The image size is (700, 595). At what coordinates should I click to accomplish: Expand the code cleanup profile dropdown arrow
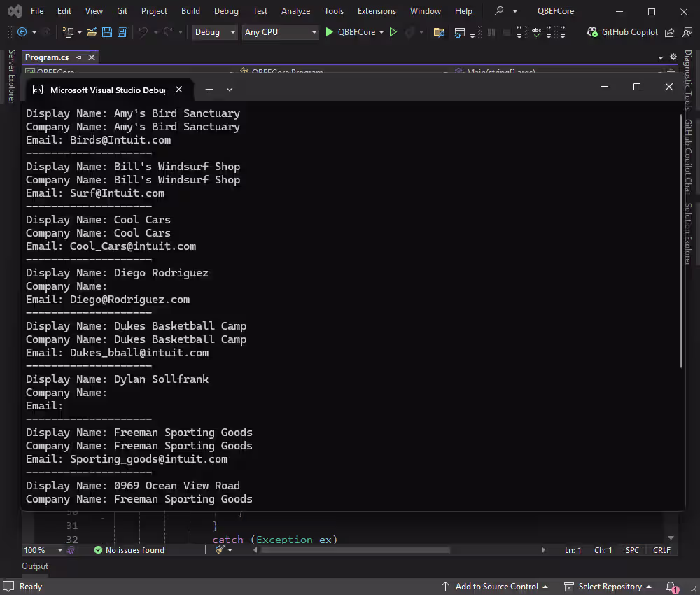click(x=230, y=550)
